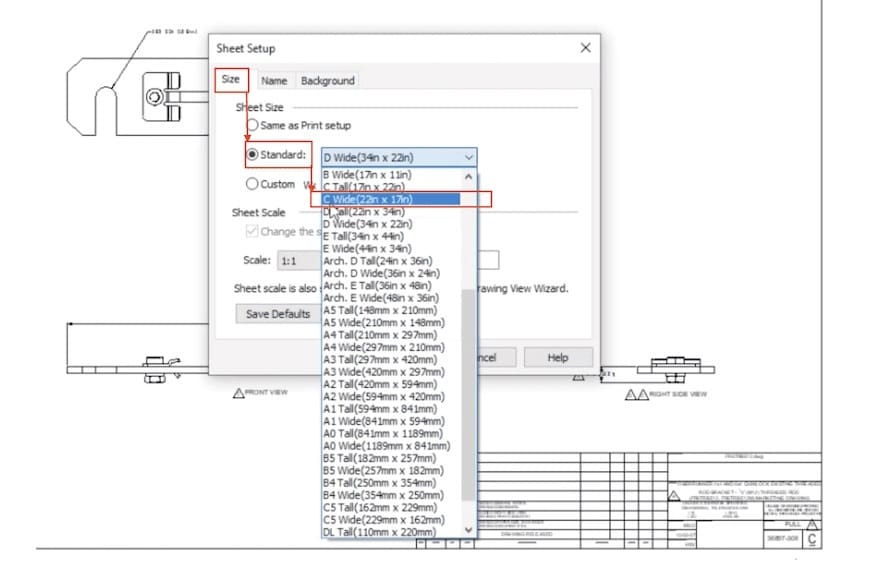Select A0 Tall(841mm x 1189mm)
Image resolution: width=871 pixels, height=564 pixels.
coord(391,433)
